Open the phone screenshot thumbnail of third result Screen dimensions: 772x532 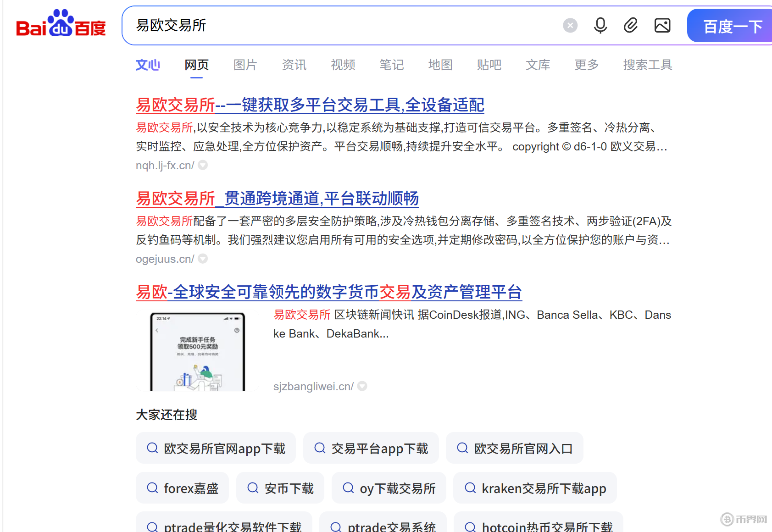[198, 351]
